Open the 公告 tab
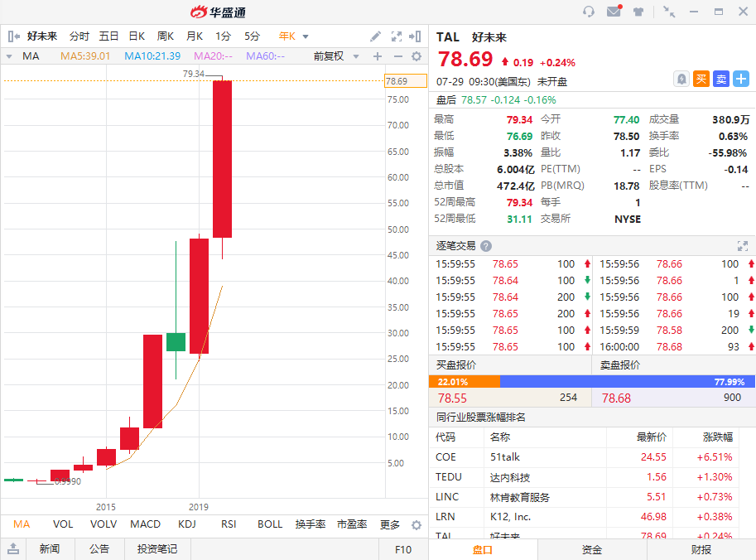The height and width of the screenshot is (560, 756). pyautogui.click(x=100, y=549)
